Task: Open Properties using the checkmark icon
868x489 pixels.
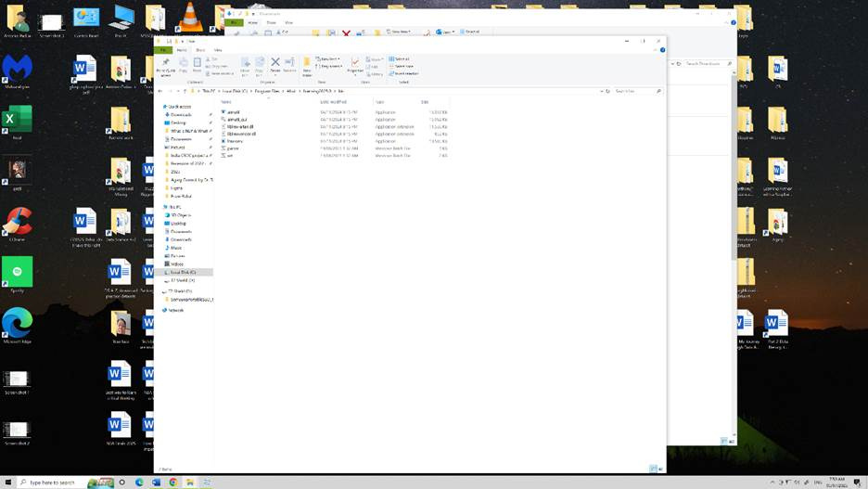Action: (355, 62)
